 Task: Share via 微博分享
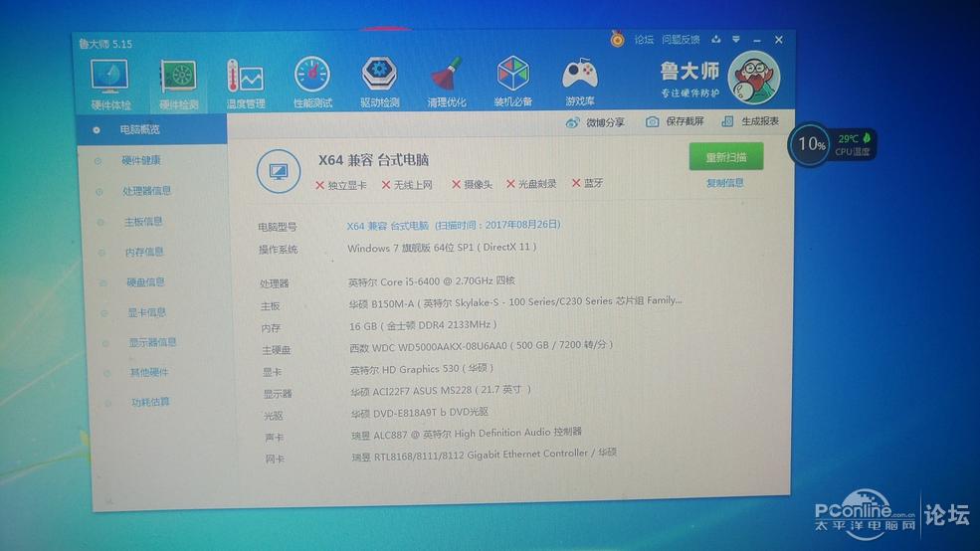[595, 122]
